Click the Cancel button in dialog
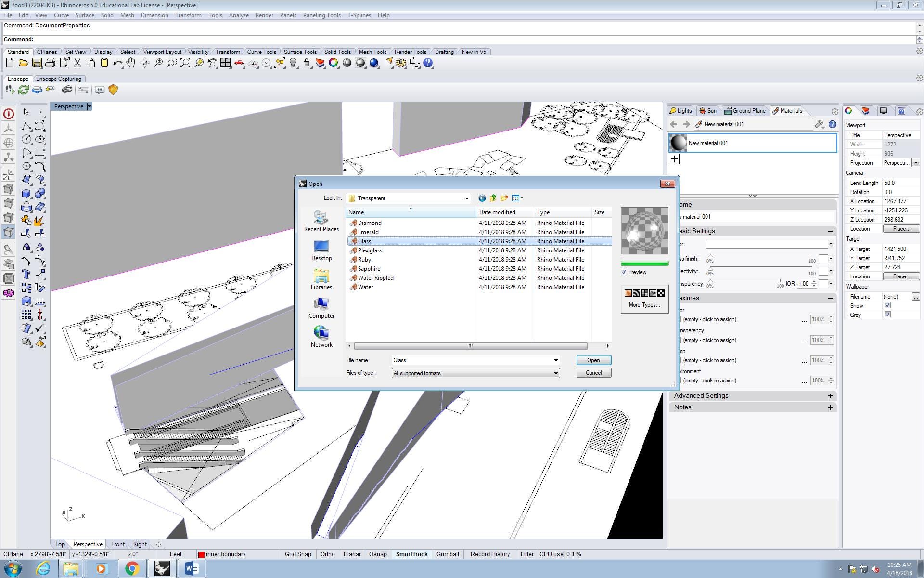This screenshot has width=924, height=578. pos(593,373)
